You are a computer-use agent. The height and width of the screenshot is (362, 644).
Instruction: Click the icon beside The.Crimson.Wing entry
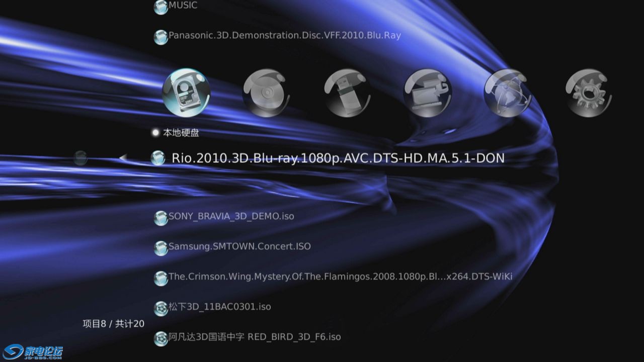pyautogui.click(x=160, y=278)
